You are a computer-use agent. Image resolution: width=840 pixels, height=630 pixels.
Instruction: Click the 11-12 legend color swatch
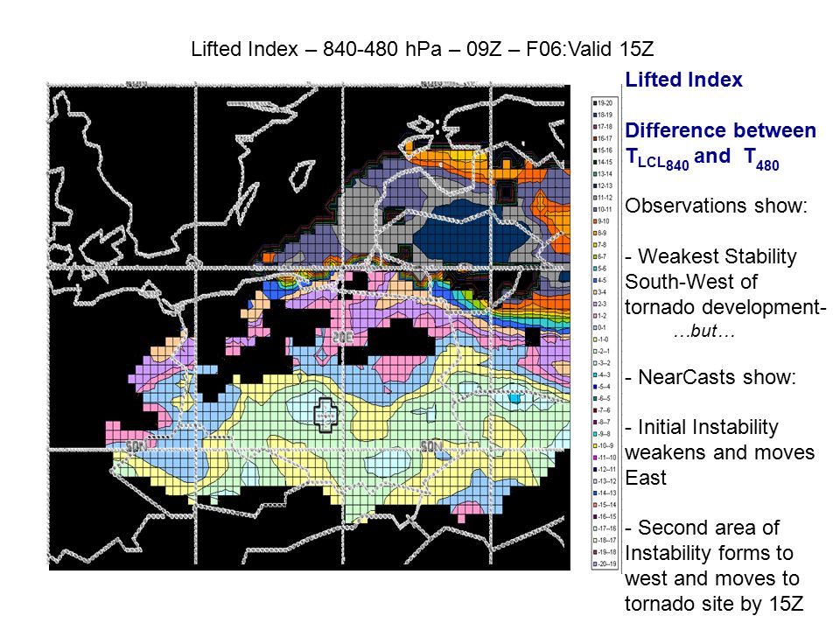[595, 197]
